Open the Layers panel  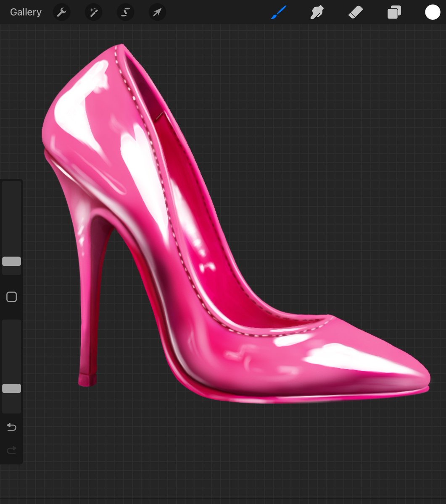[x=393, y=12]
